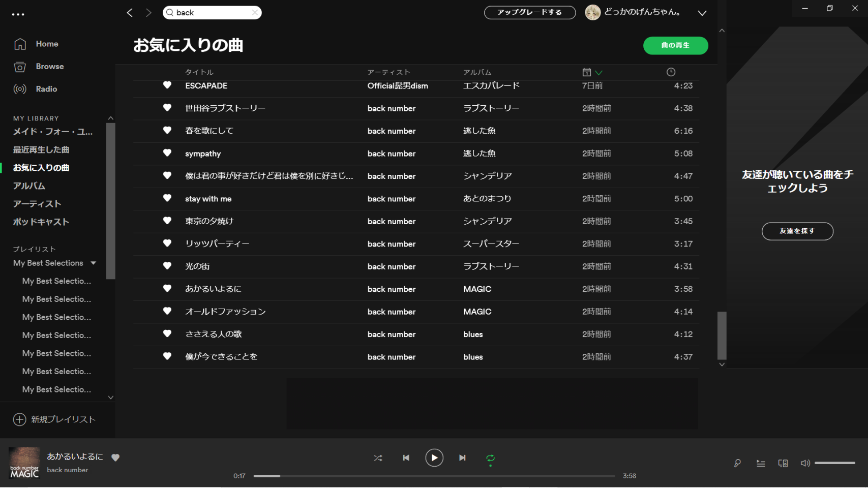Unlike the song sympathy via heart

pyautogui.click(x=167, y=153)
